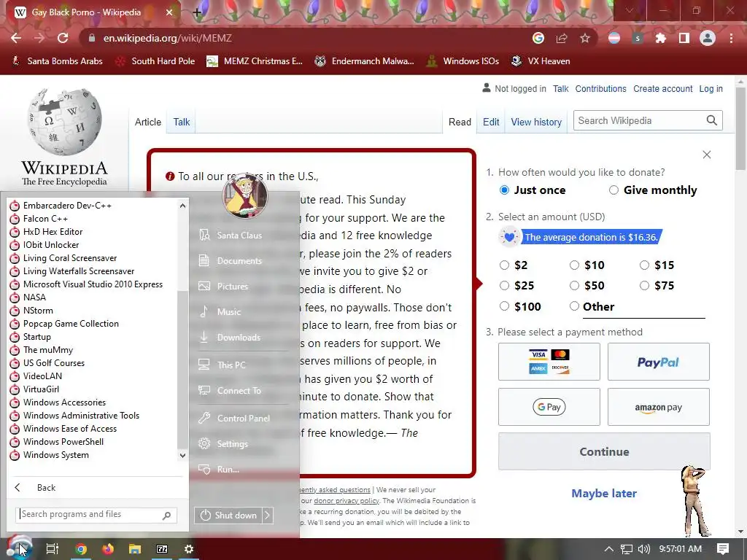747x560 pixels.
Task: Click the Santa hat Start button
Action: coord(19,548)
